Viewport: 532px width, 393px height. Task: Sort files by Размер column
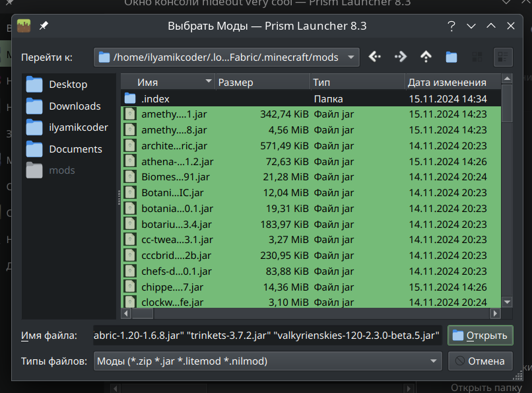(261, 83)
